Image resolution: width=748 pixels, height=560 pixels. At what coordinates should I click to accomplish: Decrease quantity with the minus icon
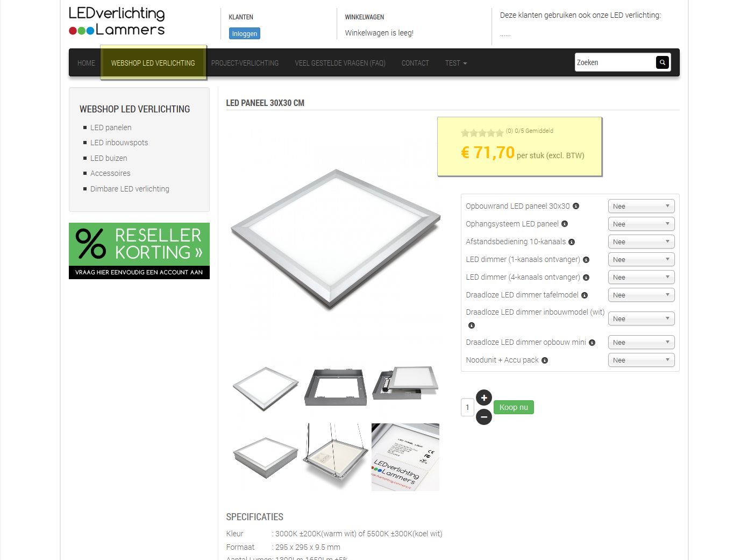point(484,417)
